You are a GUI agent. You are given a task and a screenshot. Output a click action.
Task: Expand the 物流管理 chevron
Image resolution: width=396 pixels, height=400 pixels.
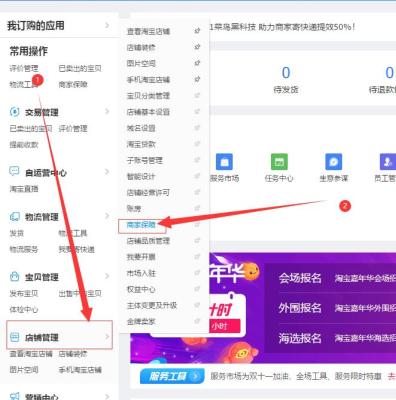(107, 216)
